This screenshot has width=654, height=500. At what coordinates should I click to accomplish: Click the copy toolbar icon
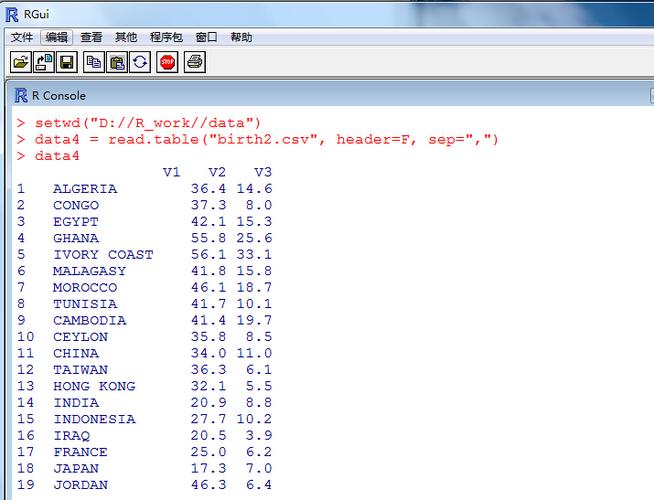coord(93,62)
